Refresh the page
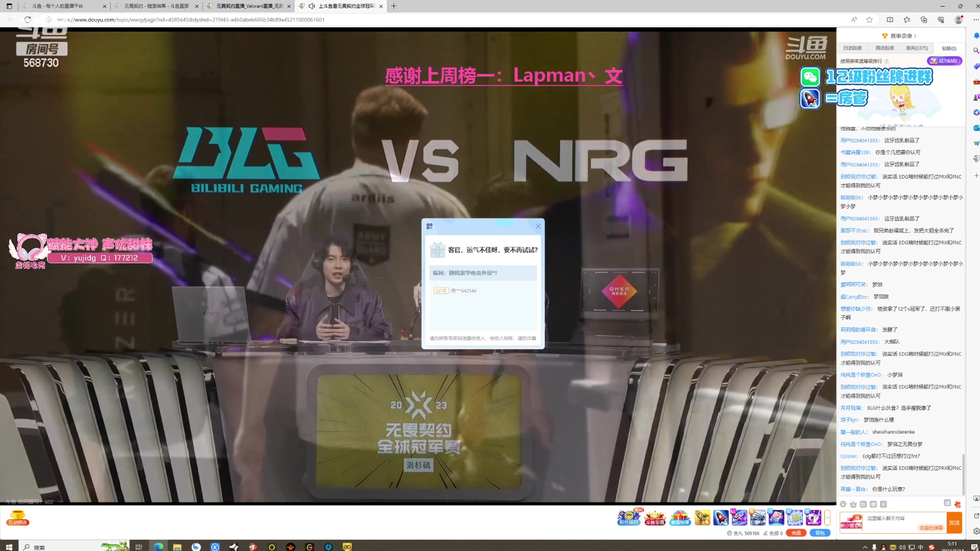Screen dimensions: 980x551 pos(28,19)
